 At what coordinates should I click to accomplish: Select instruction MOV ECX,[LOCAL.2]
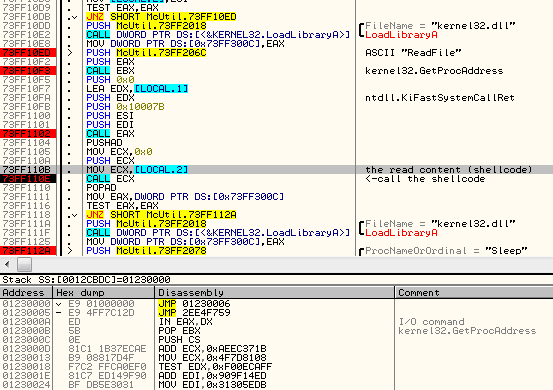(137, 170)
